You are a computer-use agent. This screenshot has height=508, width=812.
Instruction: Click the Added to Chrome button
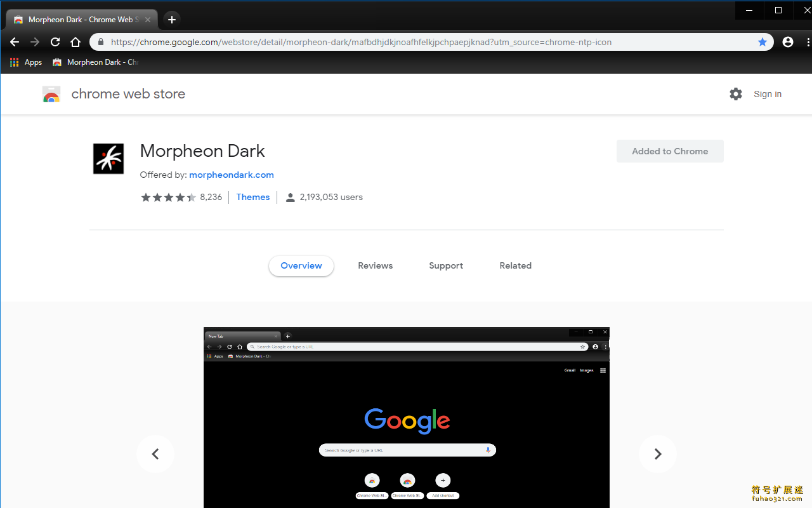click(670, 151)
